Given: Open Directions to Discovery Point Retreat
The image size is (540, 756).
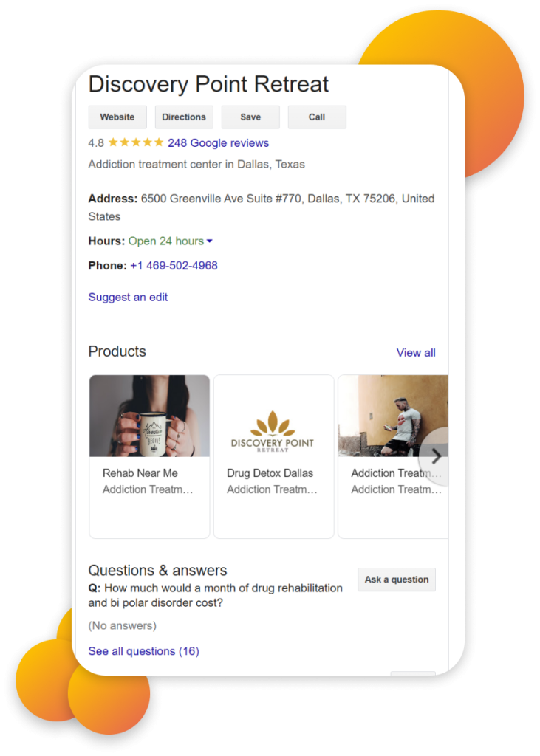Looking at the screenshot, I should pos(184,117).
